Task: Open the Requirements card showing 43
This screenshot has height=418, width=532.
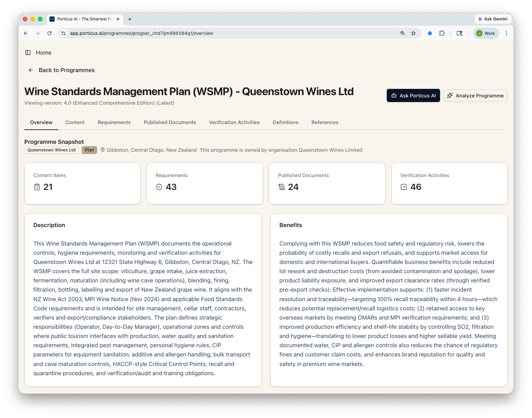Action: click(x=205, y=183)
